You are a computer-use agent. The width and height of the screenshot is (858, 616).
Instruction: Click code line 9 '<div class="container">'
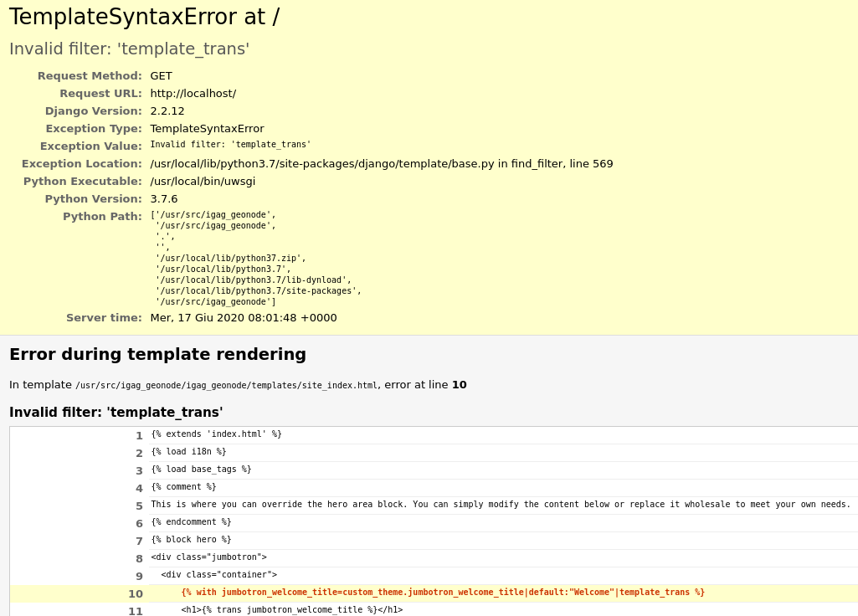pyautogui.click(x=218, y=574)
